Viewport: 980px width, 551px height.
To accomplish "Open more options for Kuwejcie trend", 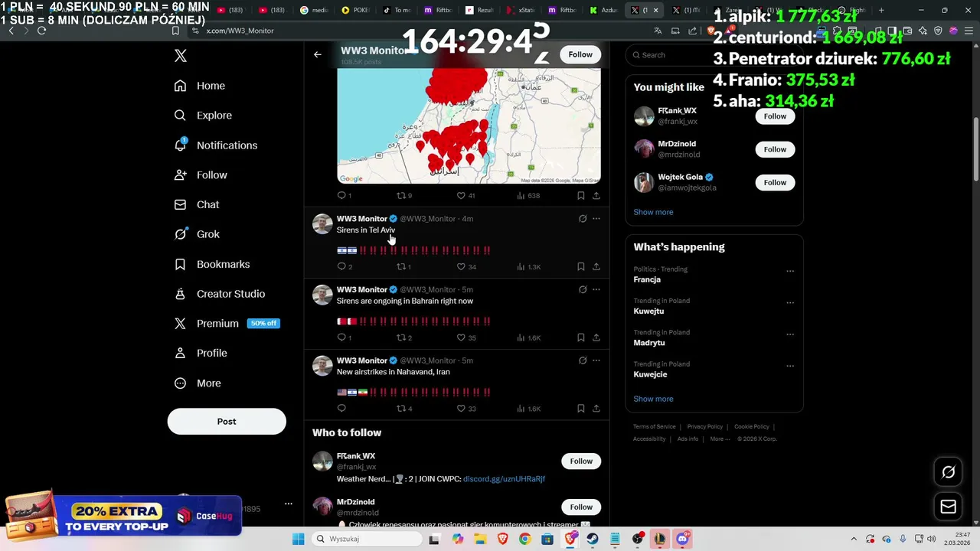I will (x=790, y=366).
